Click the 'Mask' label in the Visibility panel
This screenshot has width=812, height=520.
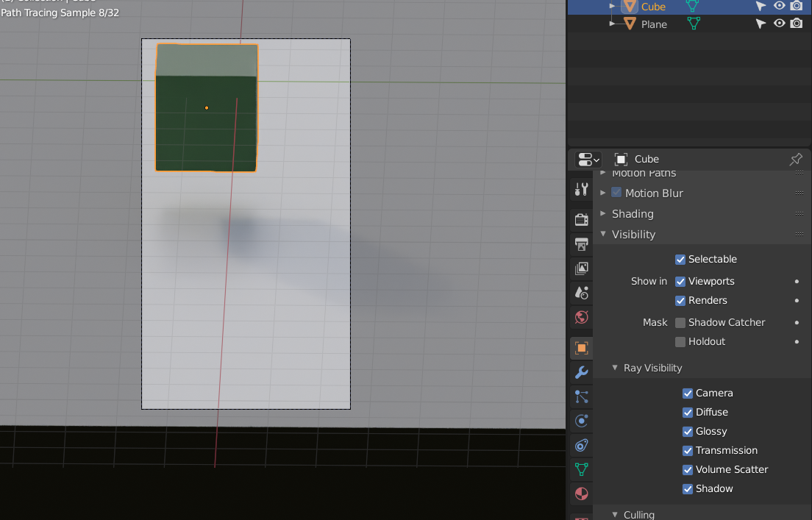(655, 322)
